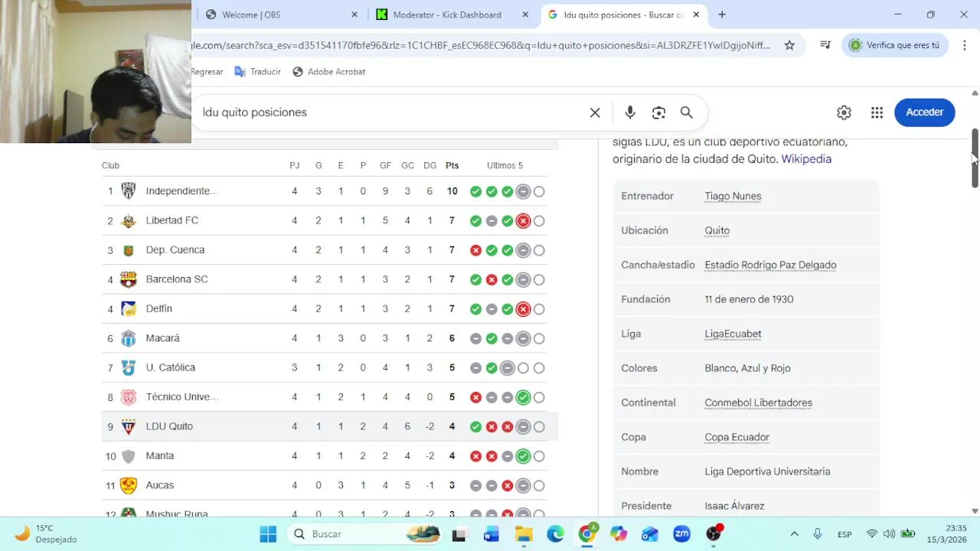Click the Windows taskbar Buscar box
The width and height of the screenshot is (980, 551).
(x=367, y=534)
